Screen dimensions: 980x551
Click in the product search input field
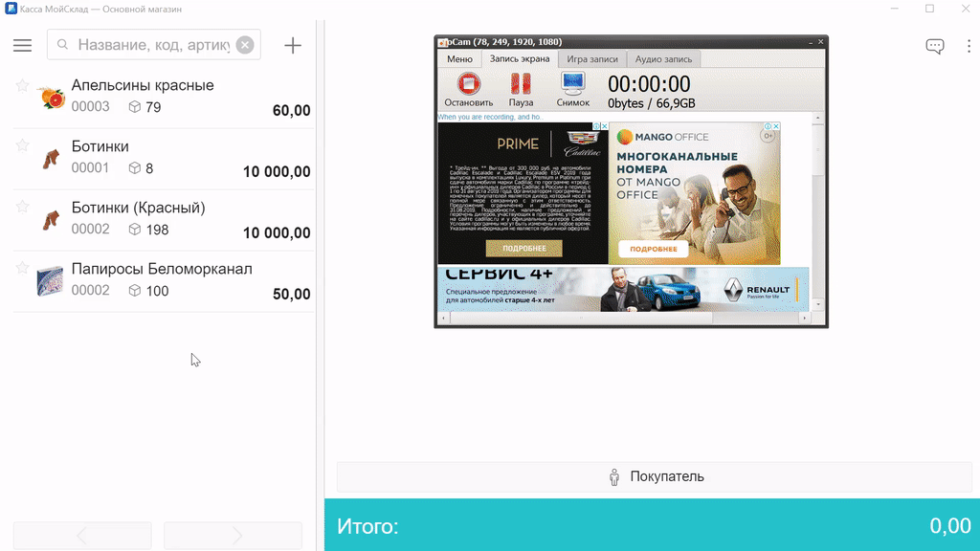tap(153, 45)
